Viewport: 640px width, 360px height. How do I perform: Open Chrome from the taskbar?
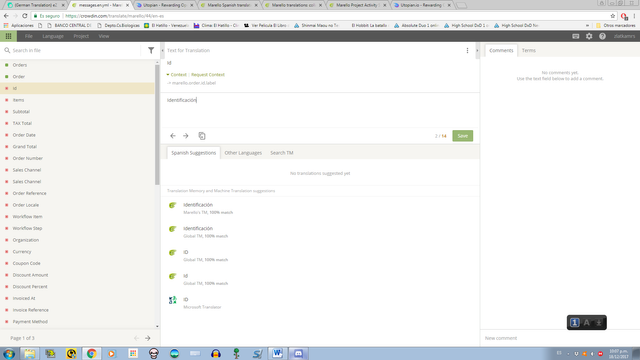click(91, 353)
